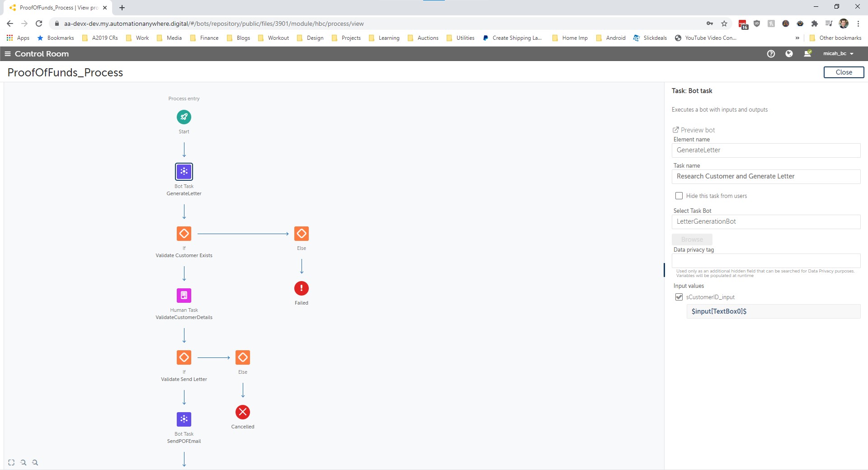The height and width of the screenshot is (470, 868).
Task: Open the Utilities bookmarks folder
Action: [x=461, y=38]
